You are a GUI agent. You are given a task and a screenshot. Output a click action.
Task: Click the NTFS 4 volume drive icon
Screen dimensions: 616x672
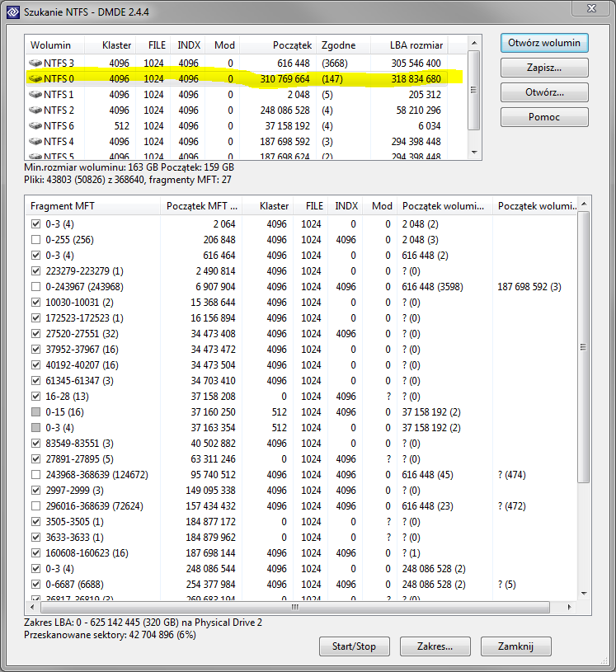35,142
